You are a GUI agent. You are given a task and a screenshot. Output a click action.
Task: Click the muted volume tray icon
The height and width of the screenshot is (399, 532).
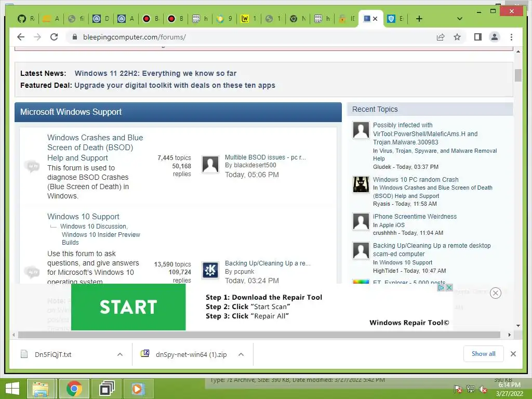point(483,389)
